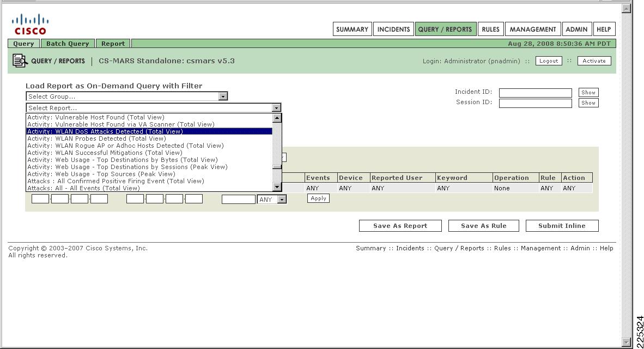Screen dimensions: 644x349
Task: Click the Logout button
Action: (549, 61)
